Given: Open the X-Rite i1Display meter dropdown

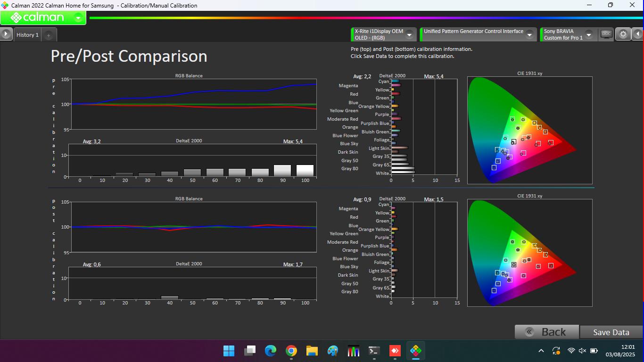Looking at the screenshot, I should click(x=409, y=34).
